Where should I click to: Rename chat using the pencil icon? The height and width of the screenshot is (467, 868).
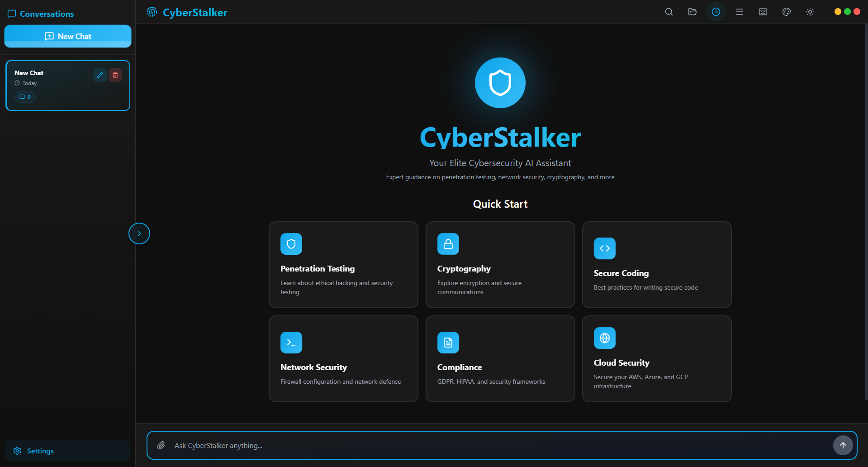click(x=100, y=75)
